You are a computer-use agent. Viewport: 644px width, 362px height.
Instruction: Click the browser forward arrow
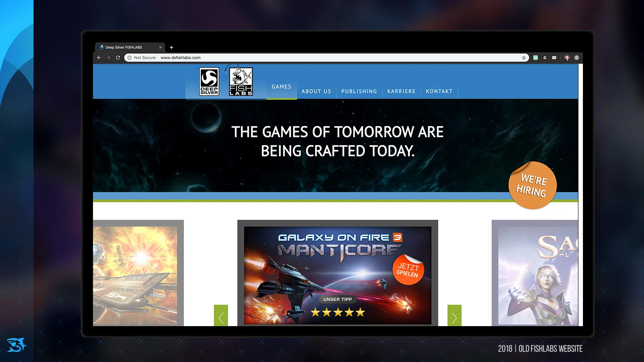[x=108, y=58]
